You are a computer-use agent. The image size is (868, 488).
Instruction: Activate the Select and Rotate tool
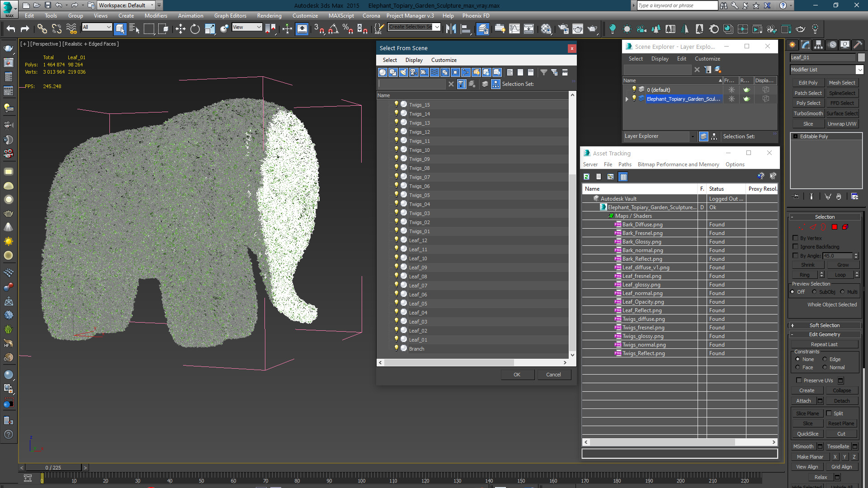[x=195, y=29]
